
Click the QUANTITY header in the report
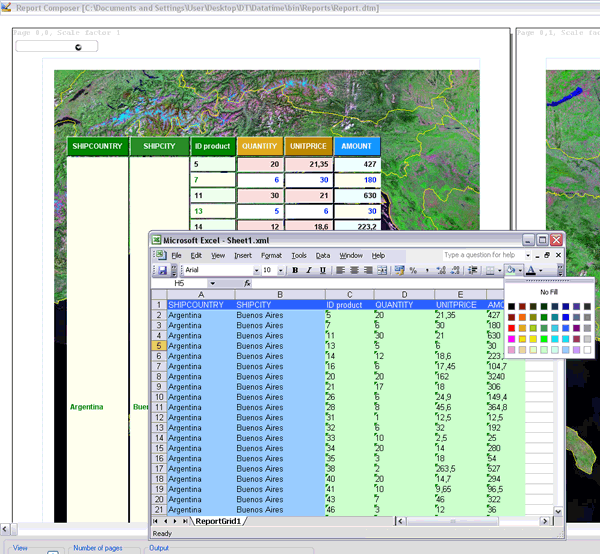coord(259,146)
